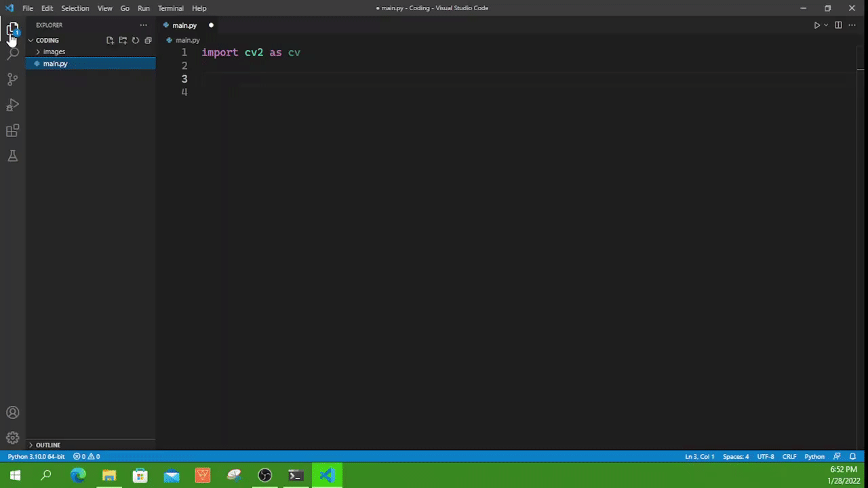Click the New Folder icon in Explorer
The height and width of the screenshot is (488, 868).
[x=123, y=40]
